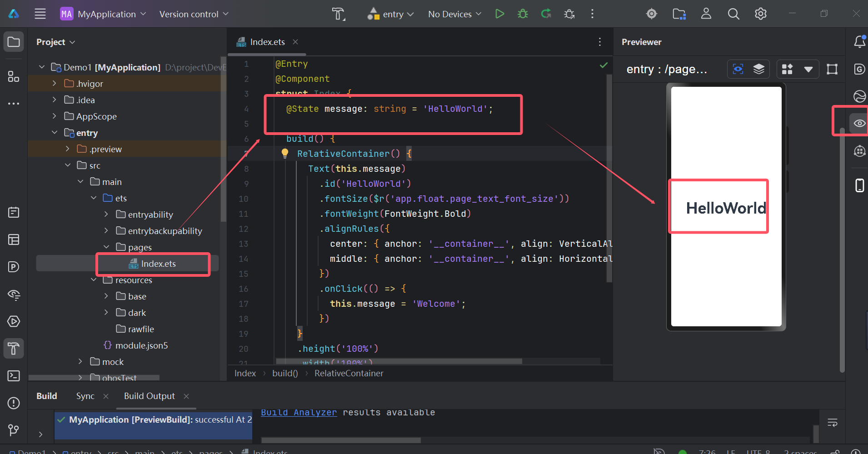868x454 pixels.
Task: Collapse the pages folder
Action: click(106, 247)
